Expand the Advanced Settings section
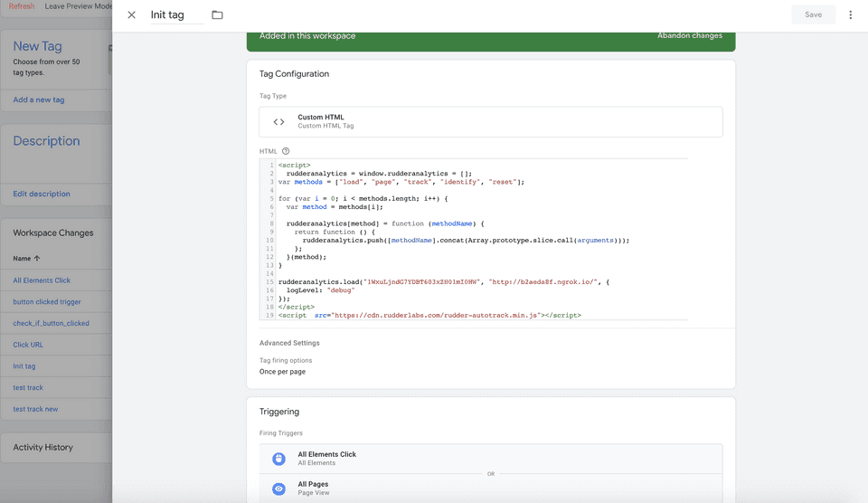 (289, 343)
